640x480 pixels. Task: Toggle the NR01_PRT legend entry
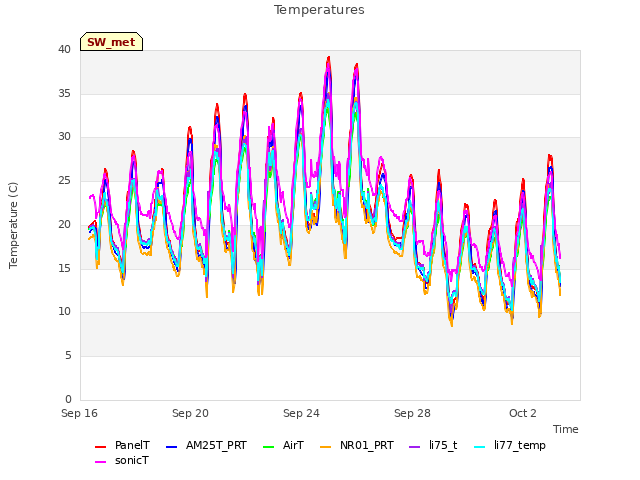[x=357, y=445]
